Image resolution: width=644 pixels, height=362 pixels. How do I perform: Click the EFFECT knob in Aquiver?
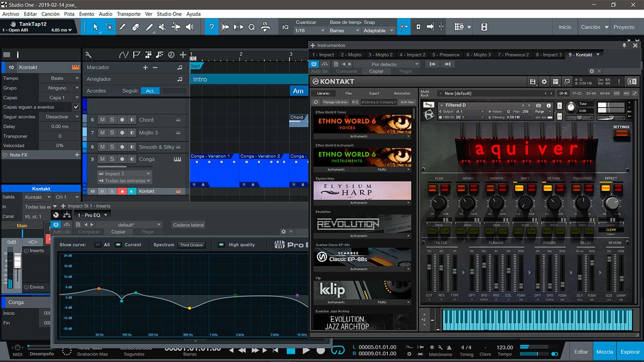[x=611, y=202]
